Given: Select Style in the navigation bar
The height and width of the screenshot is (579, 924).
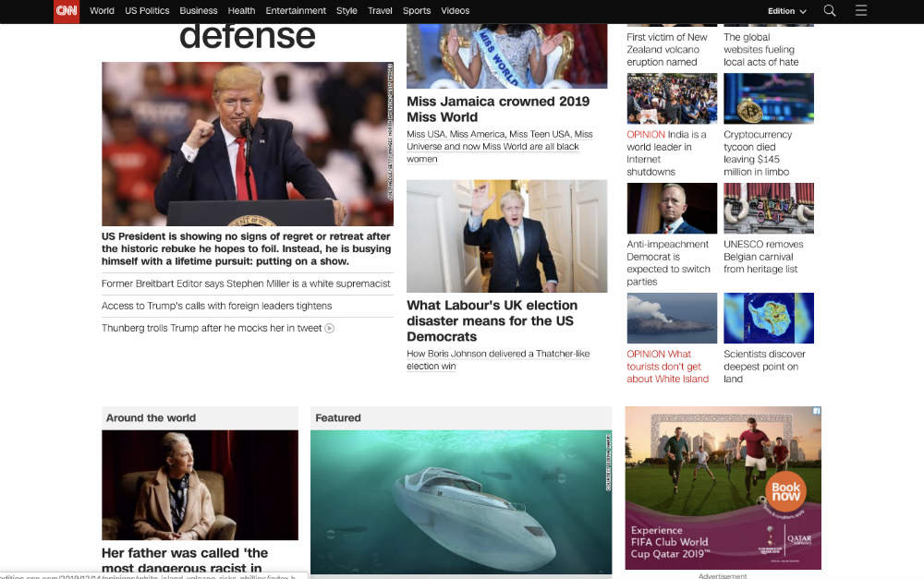Looking at the screenshot, I should [346, 10].
